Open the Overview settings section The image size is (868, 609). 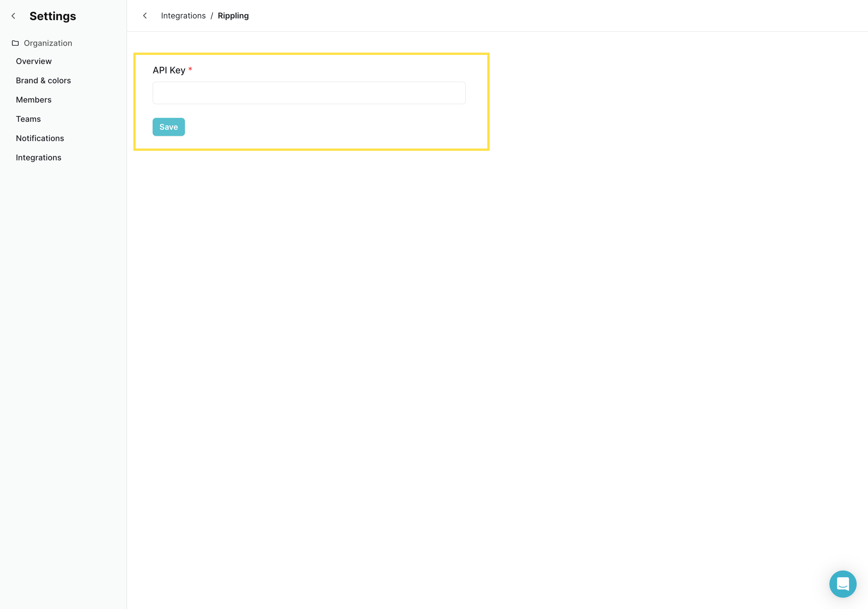(x=34, y=61)
